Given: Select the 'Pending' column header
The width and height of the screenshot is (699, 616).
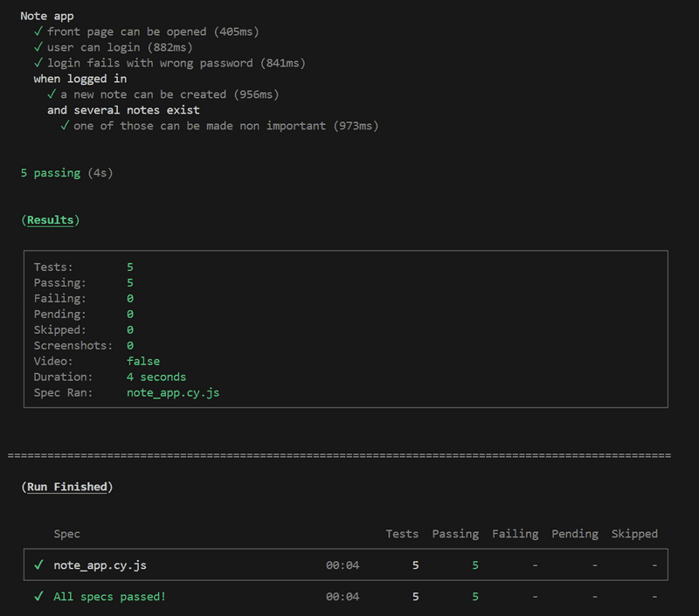Looking at the screenshot, I should (575, 534).
